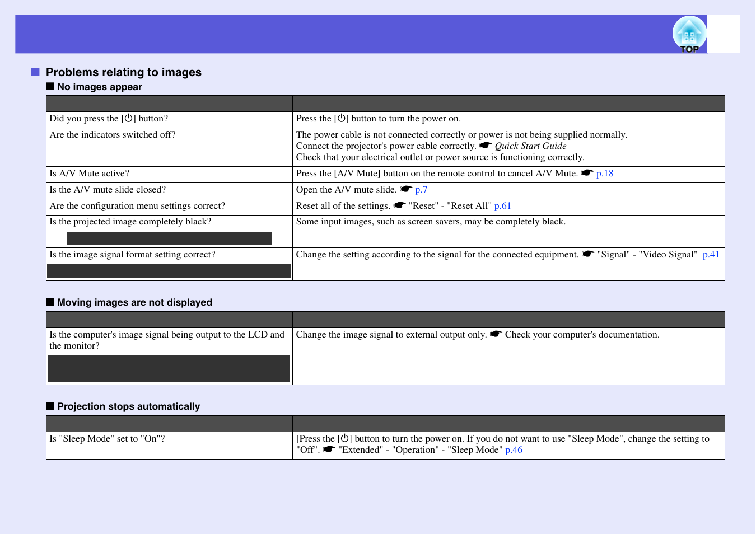Click pointing-hand icon before Check your computer's documentation
756x534 pixels.
coord(496,334)
